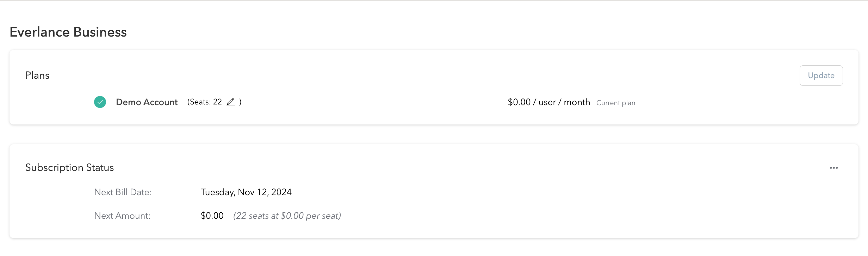Click the date Tuesday, Nov 12, 2024
The height and width of the screenshot is (256, 868).
[246, 192]
